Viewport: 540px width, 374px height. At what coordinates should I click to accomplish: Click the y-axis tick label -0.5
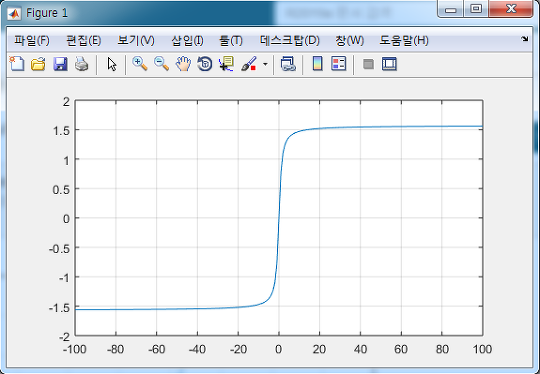[59, 248]
